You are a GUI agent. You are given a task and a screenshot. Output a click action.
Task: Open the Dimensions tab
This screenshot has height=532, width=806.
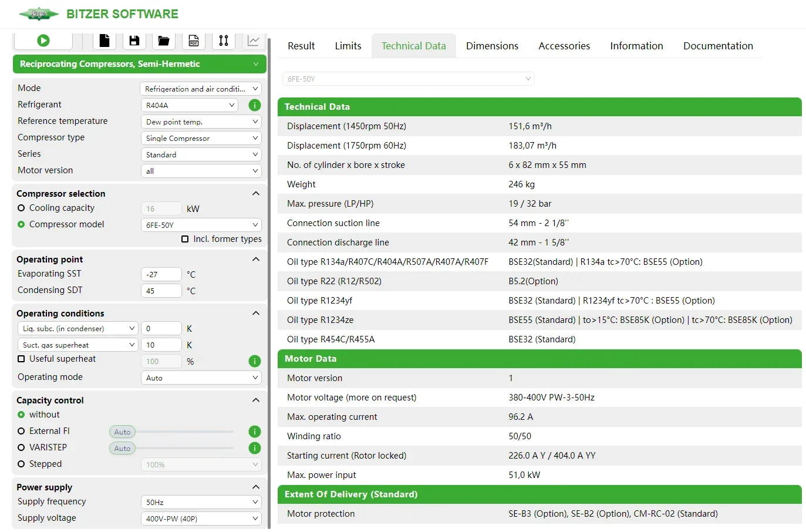point(491,46)
